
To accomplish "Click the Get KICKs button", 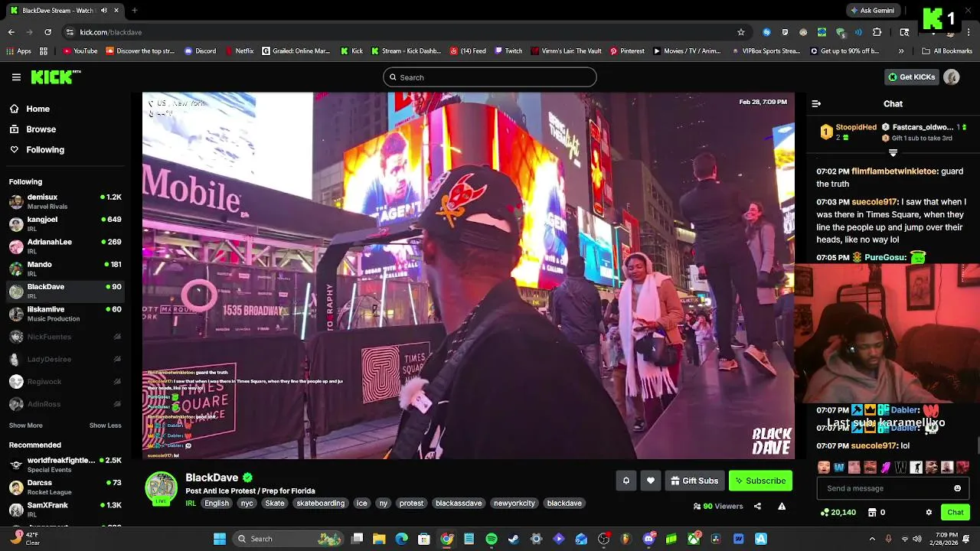I will 911,77.
